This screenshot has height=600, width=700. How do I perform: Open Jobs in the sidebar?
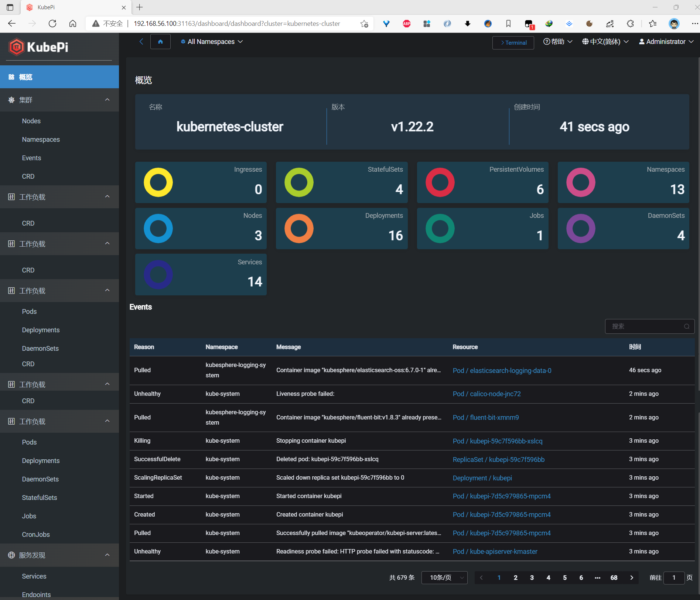[29, 516]
